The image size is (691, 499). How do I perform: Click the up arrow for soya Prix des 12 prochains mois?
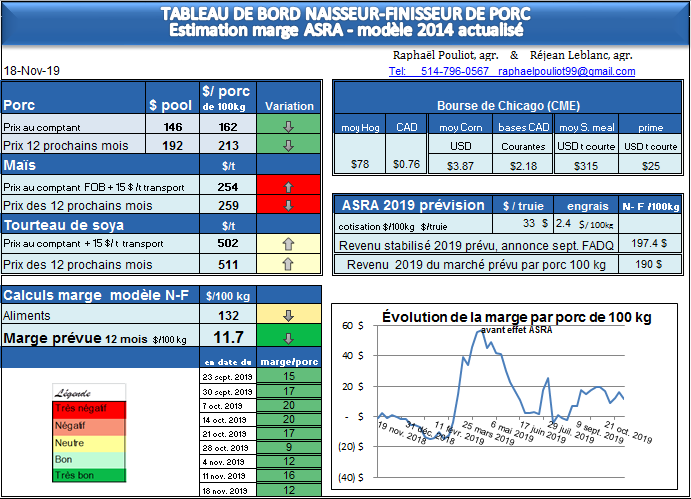(288, 265)
